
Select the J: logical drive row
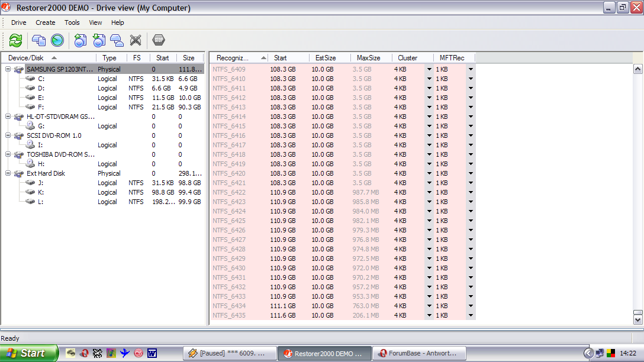tap(102, 183)
